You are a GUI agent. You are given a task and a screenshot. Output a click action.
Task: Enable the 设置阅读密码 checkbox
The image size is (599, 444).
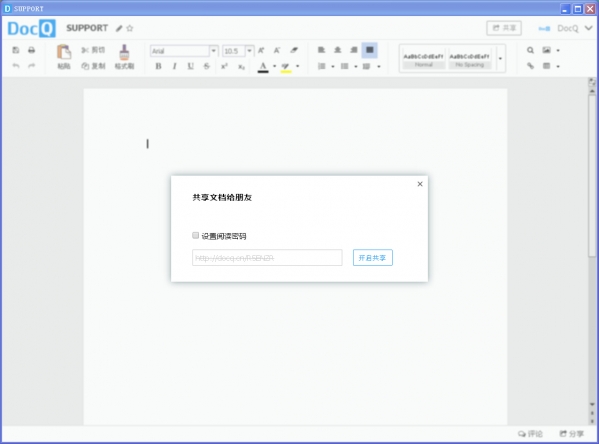[x=196, y=235]
